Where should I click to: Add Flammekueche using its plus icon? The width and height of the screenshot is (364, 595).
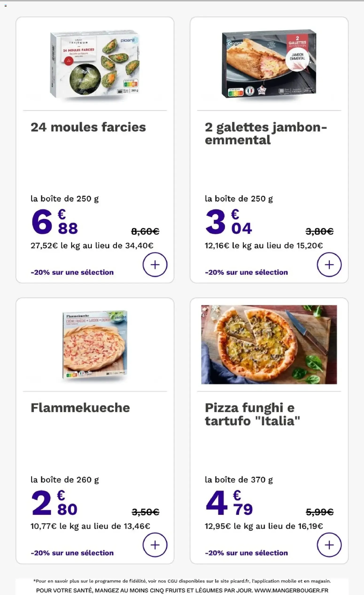[155, 545]
